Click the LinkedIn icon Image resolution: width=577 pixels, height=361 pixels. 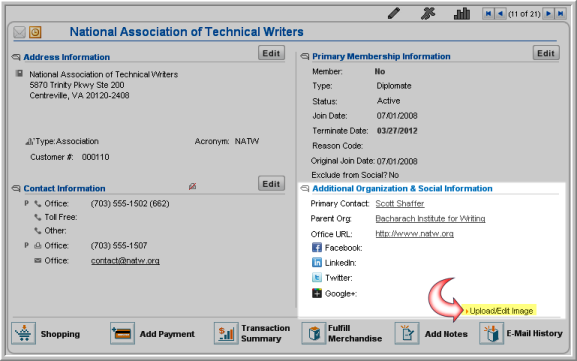tap(316, 262)
